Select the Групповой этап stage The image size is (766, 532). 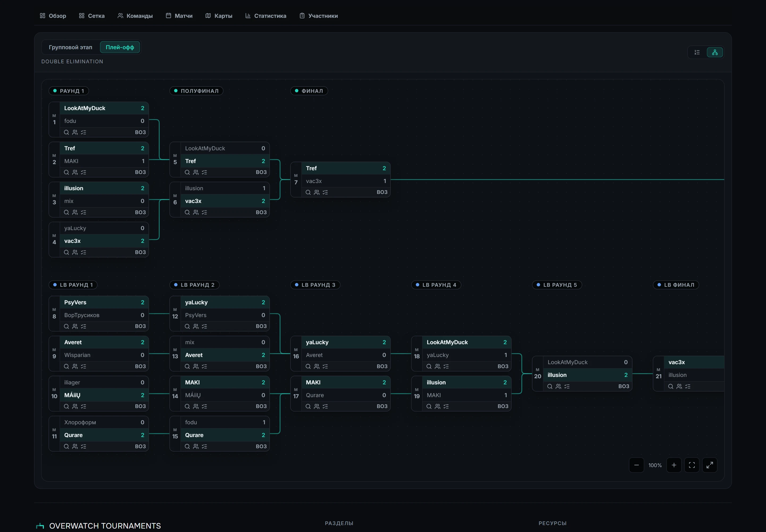pyautogui.click(x=70, y=47)
